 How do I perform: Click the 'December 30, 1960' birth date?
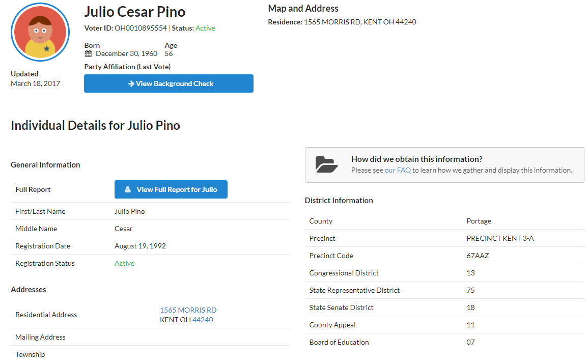tap(126, 53)
